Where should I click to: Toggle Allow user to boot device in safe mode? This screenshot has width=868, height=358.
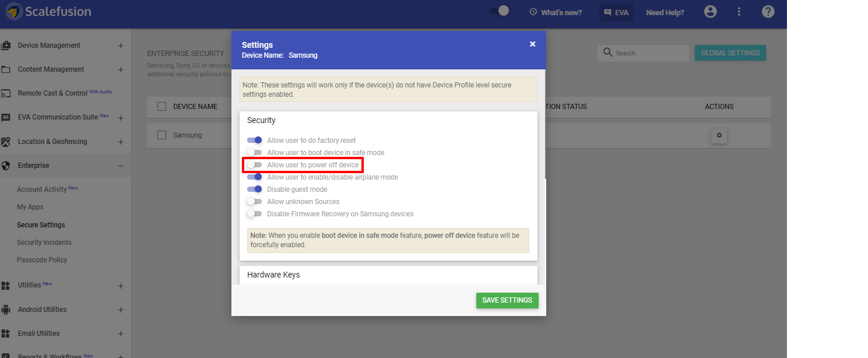[x=254, y=152]
